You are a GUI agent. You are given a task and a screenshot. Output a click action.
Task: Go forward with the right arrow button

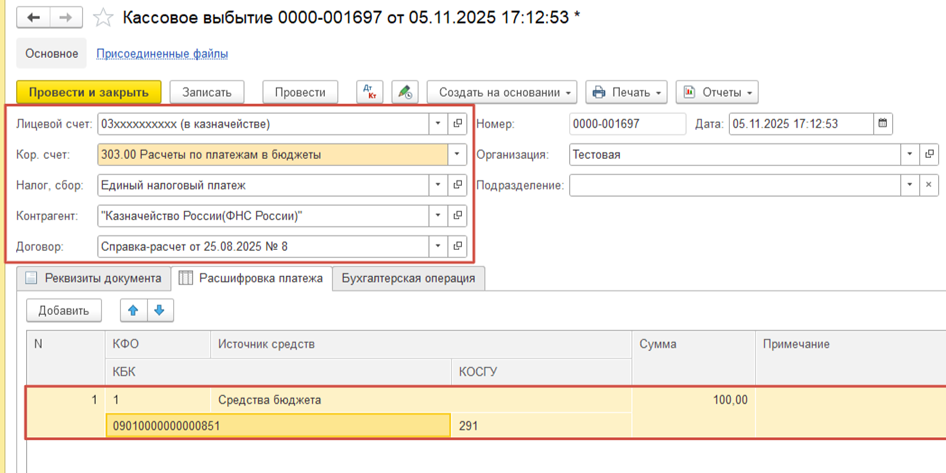tap(66, 17)
